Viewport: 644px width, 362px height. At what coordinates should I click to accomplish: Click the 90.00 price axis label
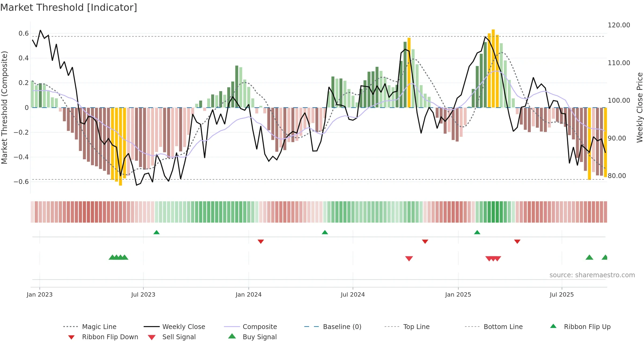click(x=617, y=138)
